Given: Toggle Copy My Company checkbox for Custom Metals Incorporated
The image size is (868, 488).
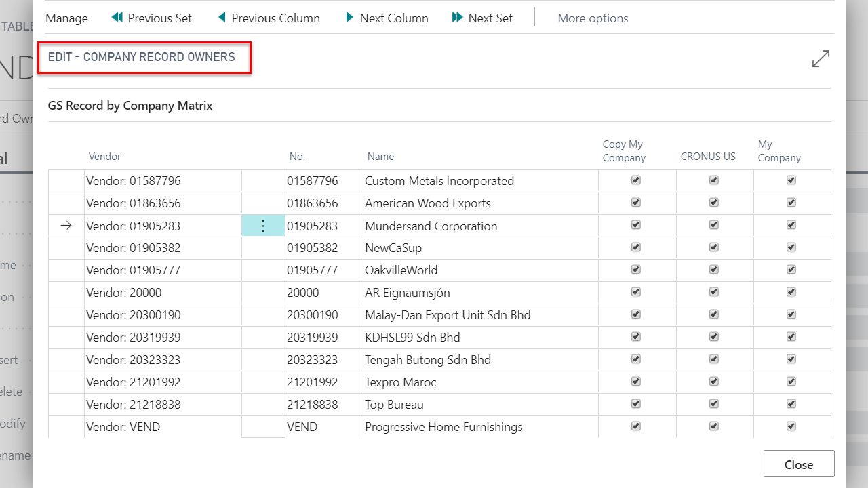Looking at the screenshot, I should [x=636, y=180].
